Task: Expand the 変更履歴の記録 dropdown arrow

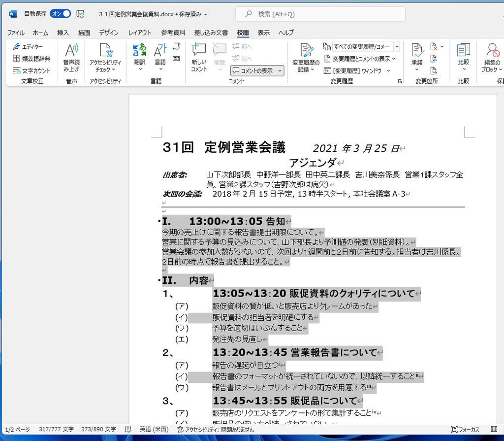Action: click(312, 69)
